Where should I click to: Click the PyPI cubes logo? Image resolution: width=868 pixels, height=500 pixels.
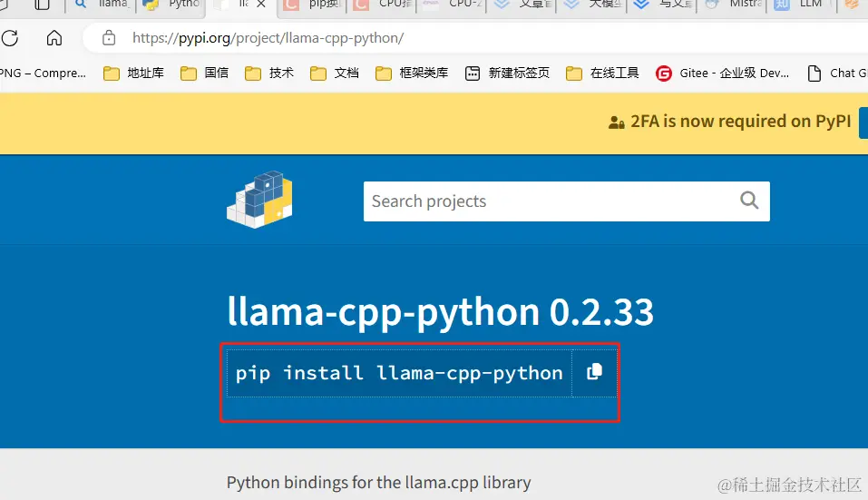click(259, 200)
